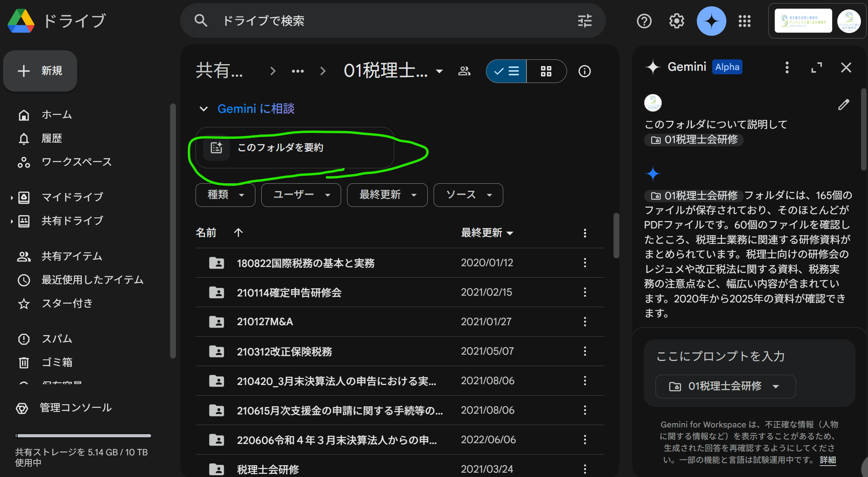Click 01税理士会研修 chip under user prompt
Screen dimensions: 868x477
coord(694,140)
